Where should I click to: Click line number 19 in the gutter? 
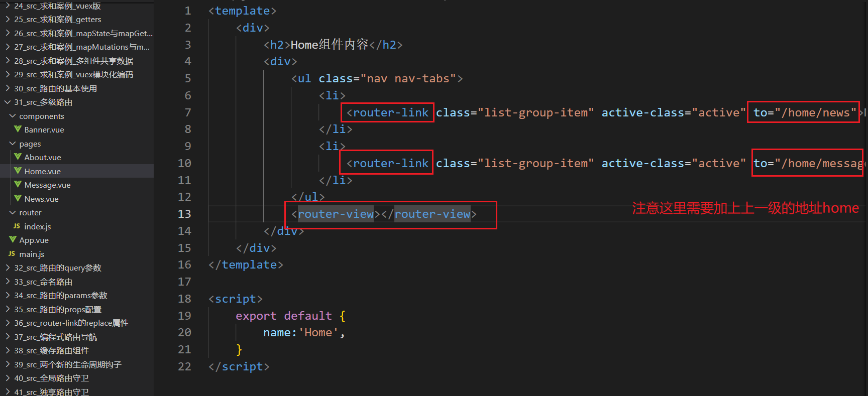[184, 316]
